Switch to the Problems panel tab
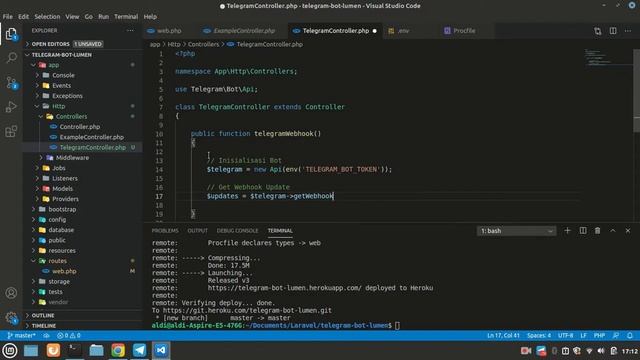The width and height of the screenshot is (640, 360). point(165,231)
